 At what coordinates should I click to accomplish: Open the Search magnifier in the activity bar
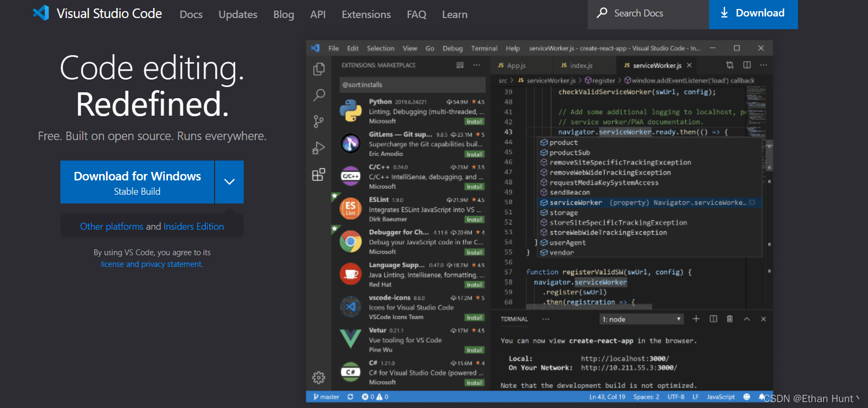click(319, 95)
